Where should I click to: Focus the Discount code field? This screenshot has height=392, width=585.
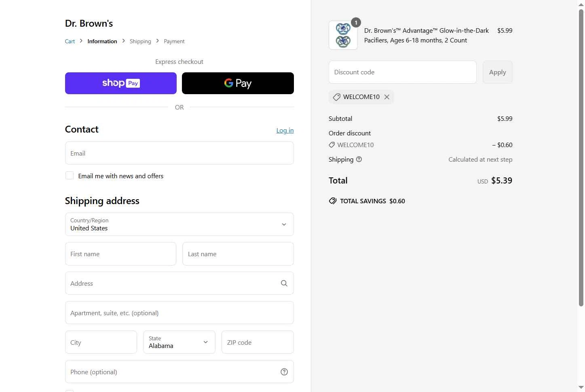403,72
